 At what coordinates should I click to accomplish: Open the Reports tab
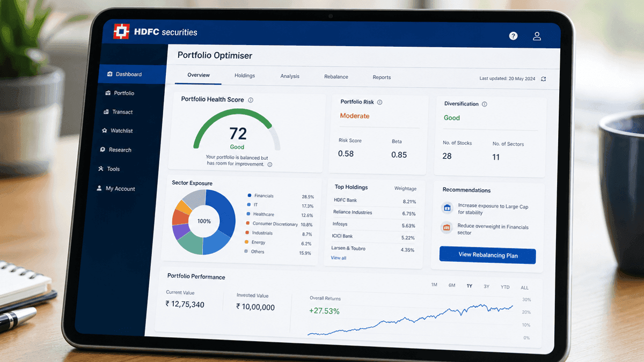(382, 77)
